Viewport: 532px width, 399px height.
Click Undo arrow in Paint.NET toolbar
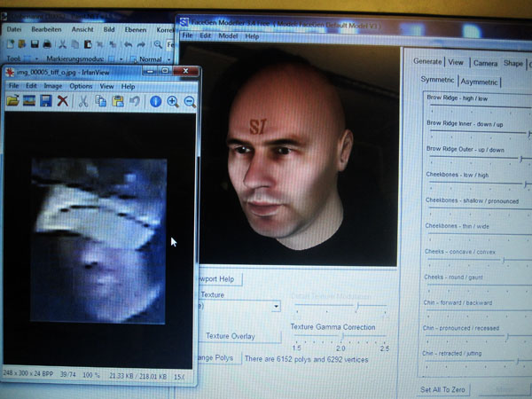[129, 44]
